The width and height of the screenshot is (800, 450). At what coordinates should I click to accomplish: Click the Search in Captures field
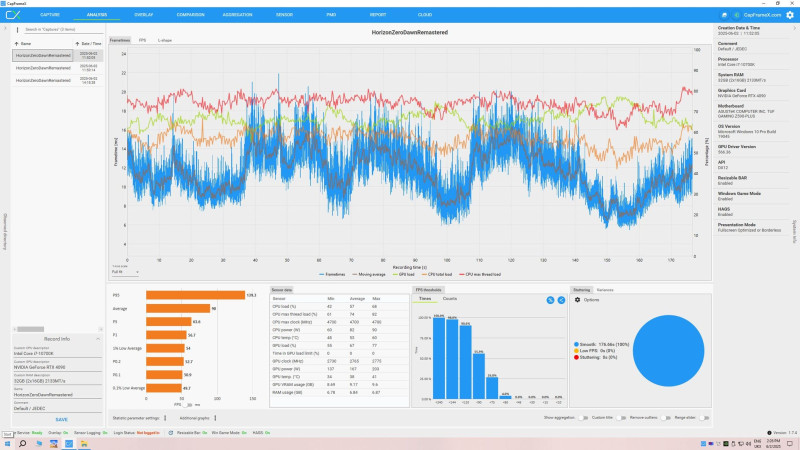(63, 30)
